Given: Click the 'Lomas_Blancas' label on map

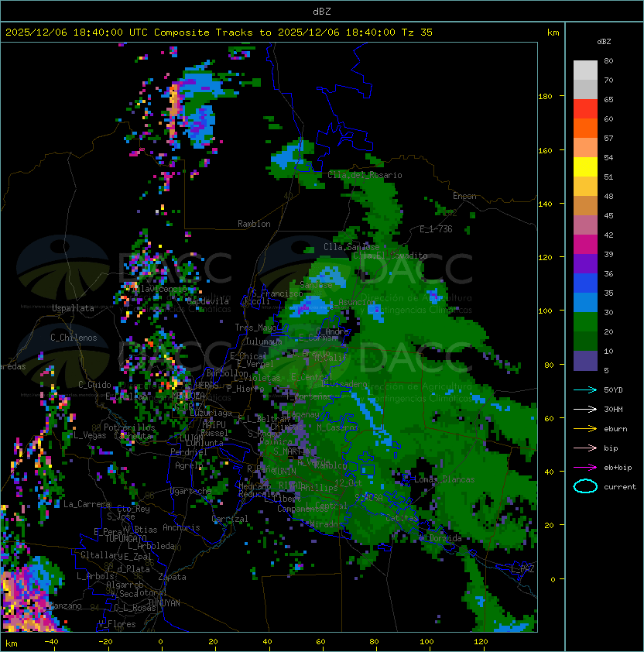Looking at the screenshot, I should [444, 479].
